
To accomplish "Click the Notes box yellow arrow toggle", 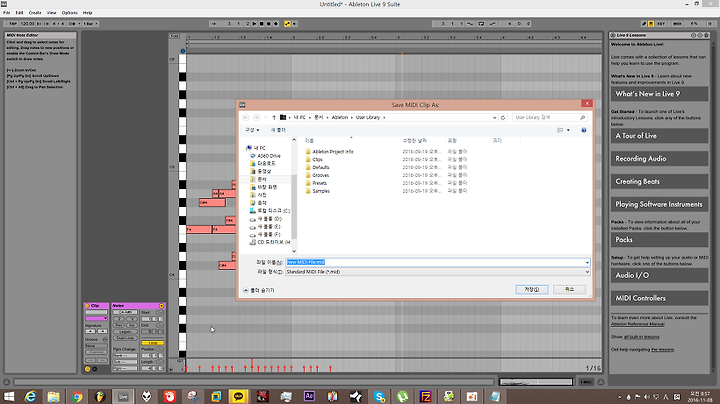I will [161, 306].
